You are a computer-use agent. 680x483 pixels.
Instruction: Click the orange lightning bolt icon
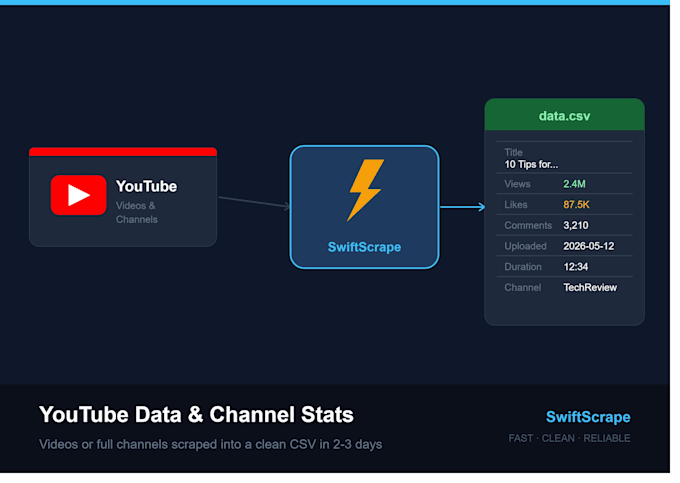pos(366,190)
